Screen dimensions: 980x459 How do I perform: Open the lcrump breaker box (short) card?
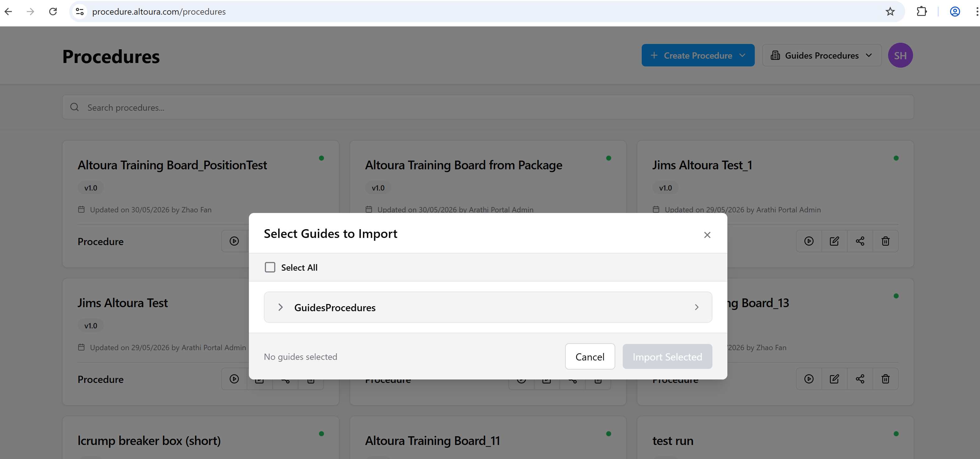(149, 441)
